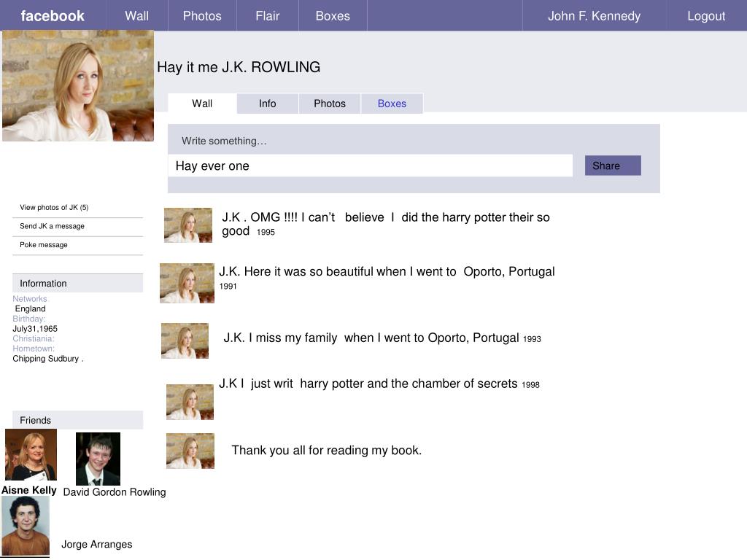Click the 1993 timestamp on family post
Screen dimensions: 747x560
click(x=532, y=339)
